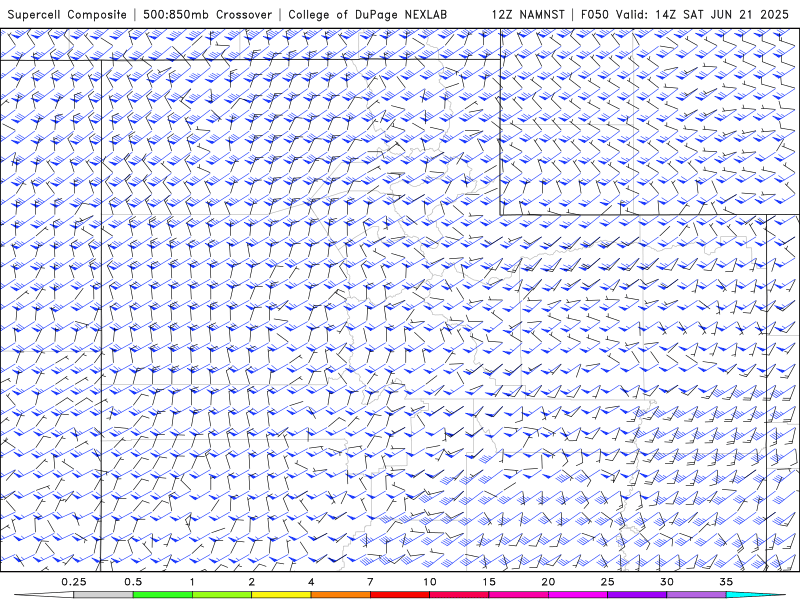This screenshot has width=800, height=600.
Task: Click the legend value 15
Action: (489, 582)
